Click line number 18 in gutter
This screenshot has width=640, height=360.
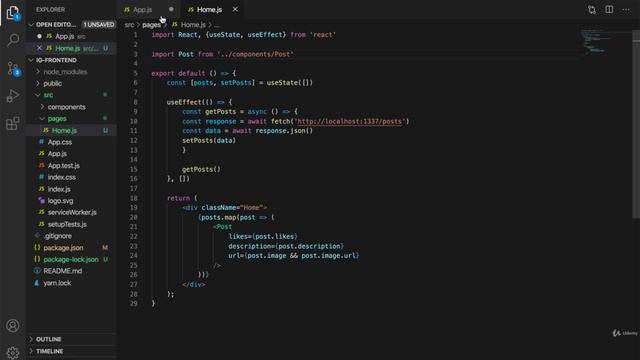133,198
